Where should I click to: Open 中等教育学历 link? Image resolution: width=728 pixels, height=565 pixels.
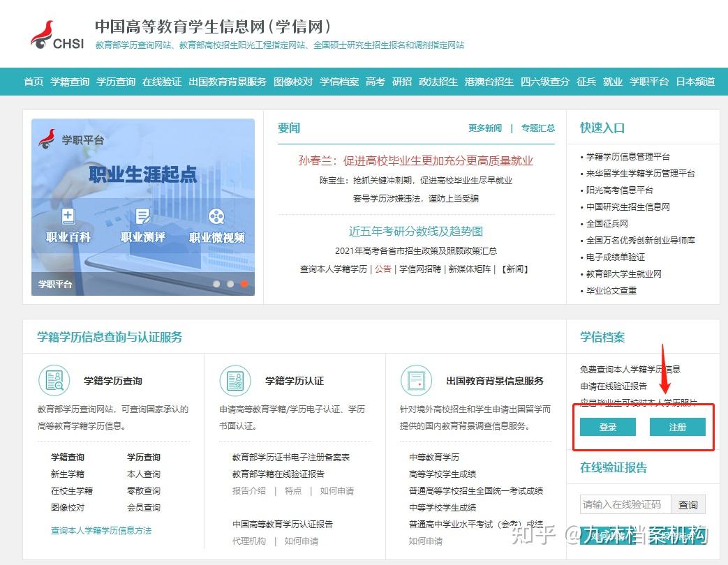pyautogui.click(x=434, y=458)
